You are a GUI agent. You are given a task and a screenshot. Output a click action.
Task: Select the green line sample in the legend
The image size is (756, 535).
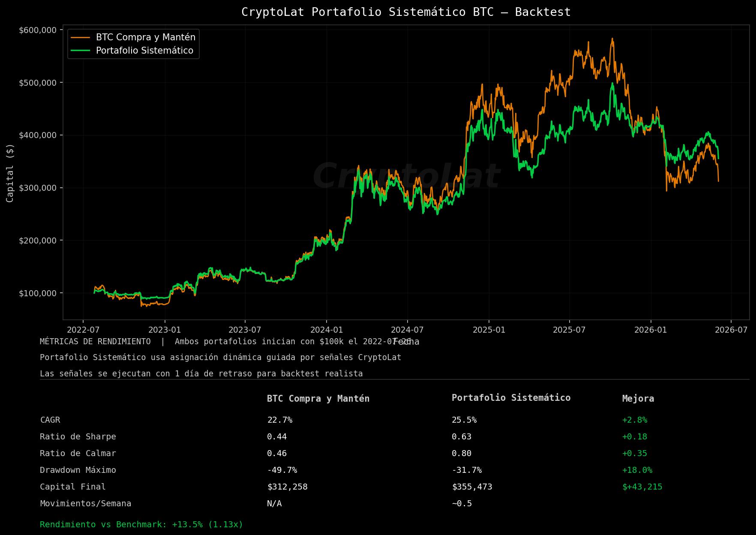[81, 51]
